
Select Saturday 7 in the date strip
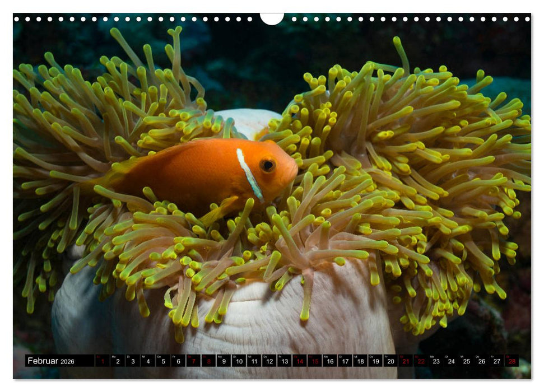click(193, 361)
